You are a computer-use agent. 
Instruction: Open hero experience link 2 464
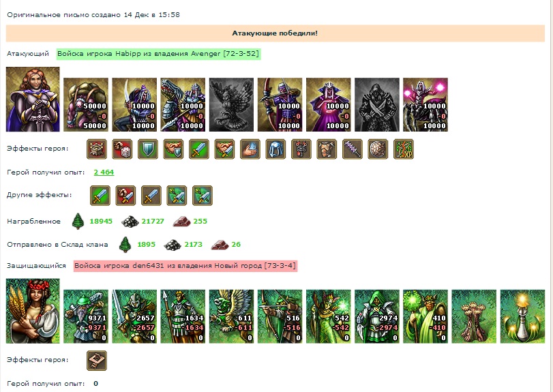(x=104, y=172)
